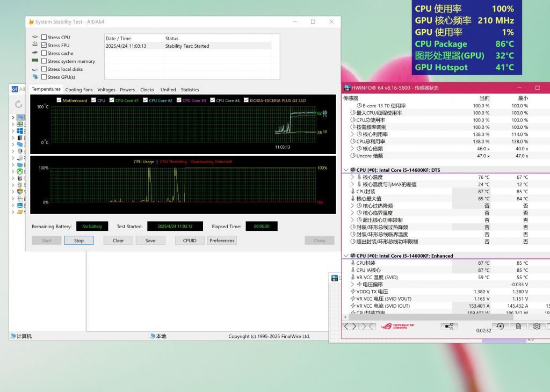The width and height of the screenshot is (550, 392).
Task: Click the Xbox icon in AIDA64 sidebar
Action: tap(20, 171)
